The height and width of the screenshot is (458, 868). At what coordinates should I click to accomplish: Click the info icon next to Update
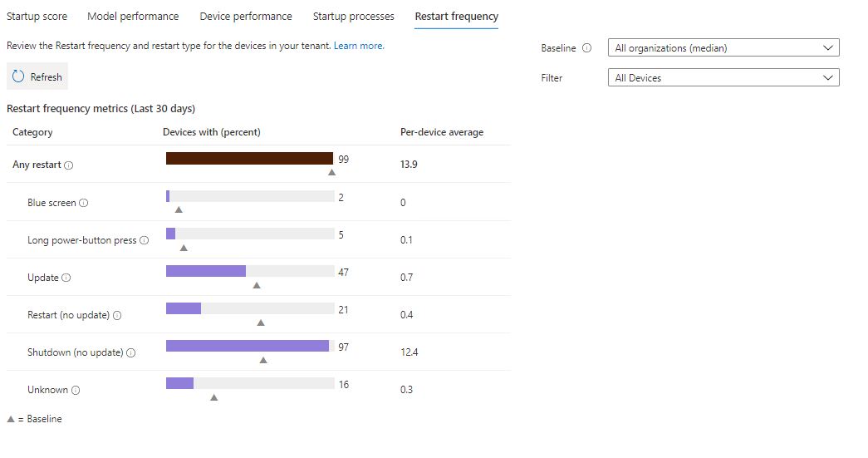coord(66,278)
